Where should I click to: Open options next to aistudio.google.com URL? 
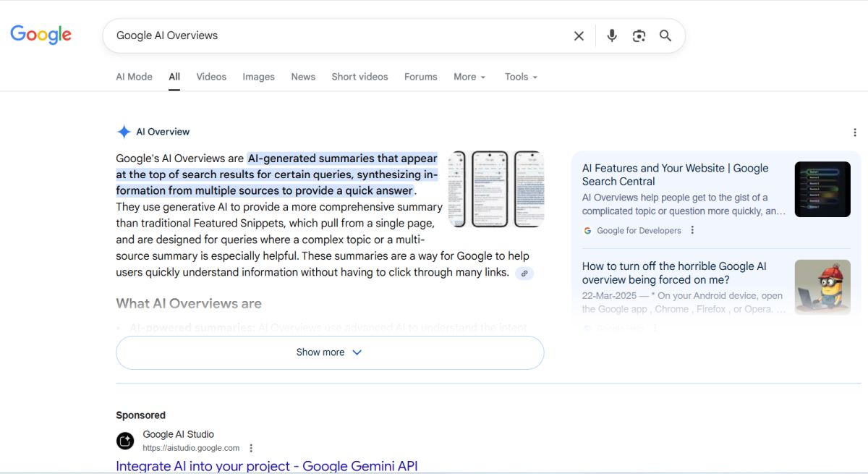coord(252,448)
